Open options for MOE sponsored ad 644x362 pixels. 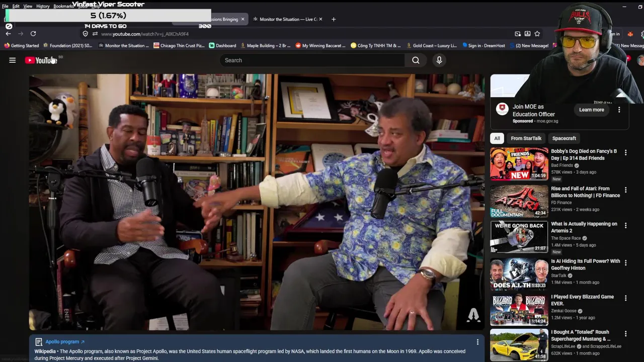click(x=619, y=110)
